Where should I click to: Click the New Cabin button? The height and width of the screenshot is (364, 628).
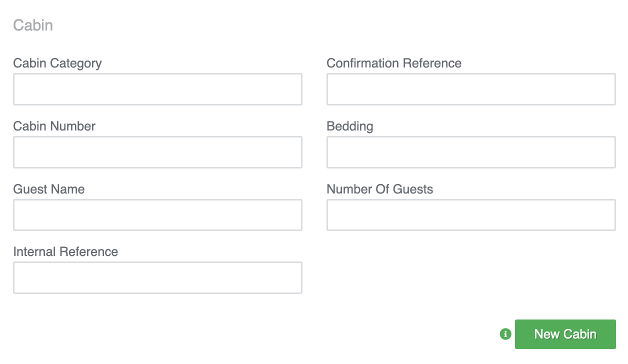[565, 334]
